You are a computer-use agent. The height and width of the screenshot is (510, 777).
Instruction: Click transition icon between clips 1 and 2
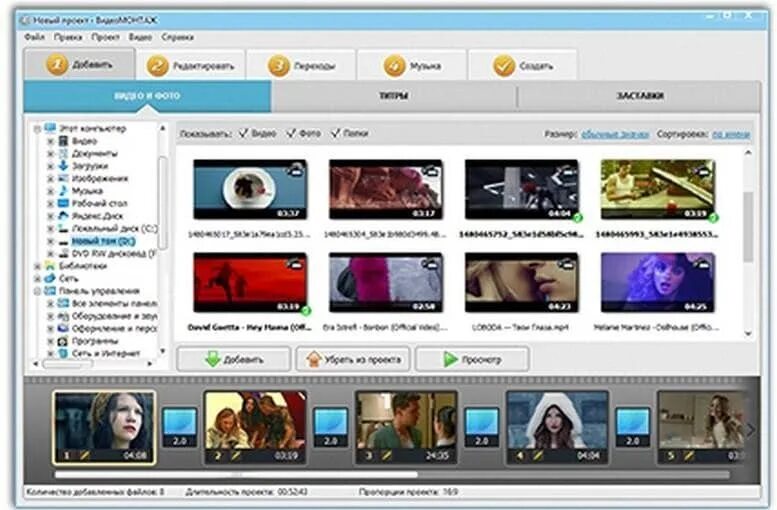(x=180, y=428)
